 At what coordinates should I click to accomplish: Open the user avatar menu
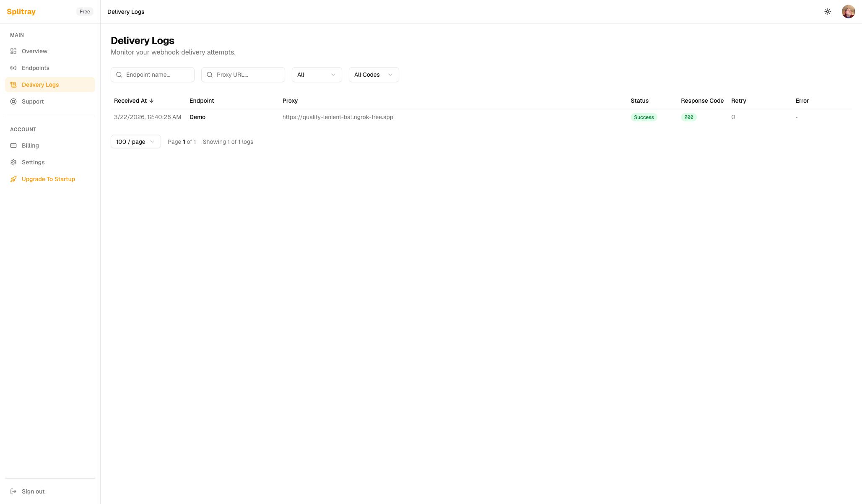click(848, 12)
